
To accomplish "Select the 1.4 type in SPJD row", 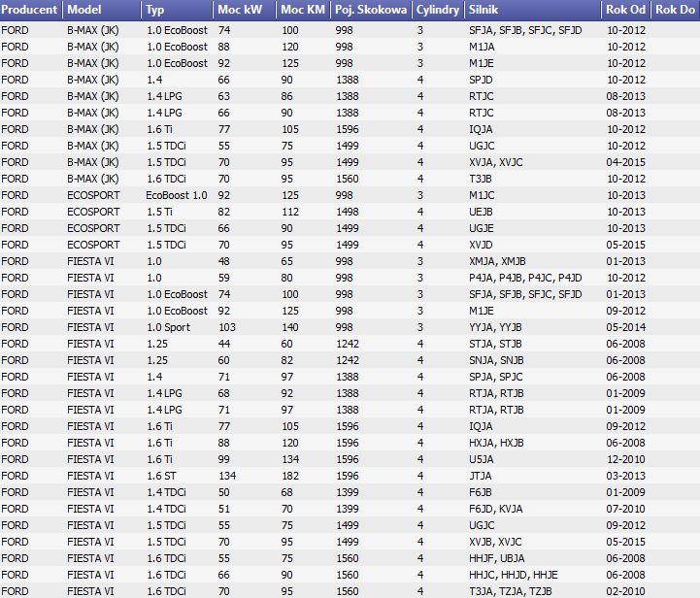I will (154, 80).
